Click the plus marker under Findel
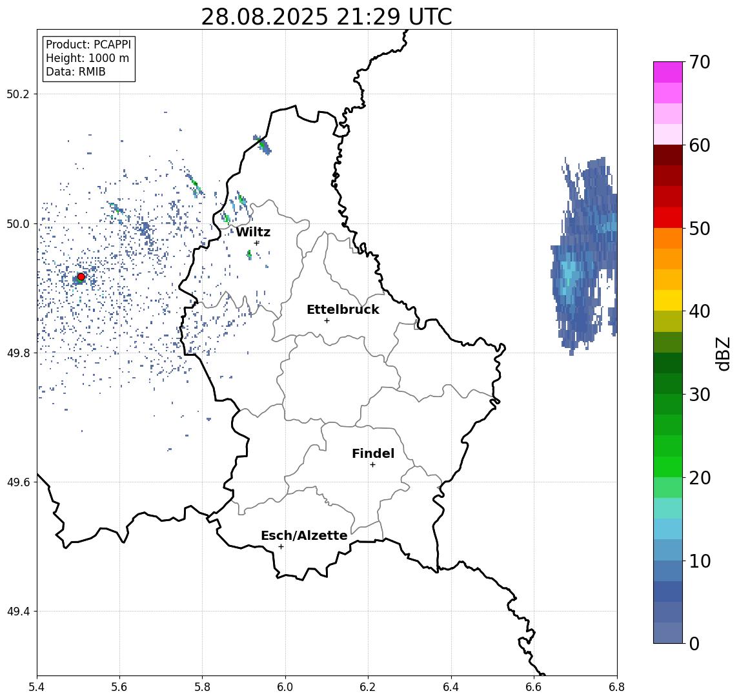739x700 pixels. 372,465
